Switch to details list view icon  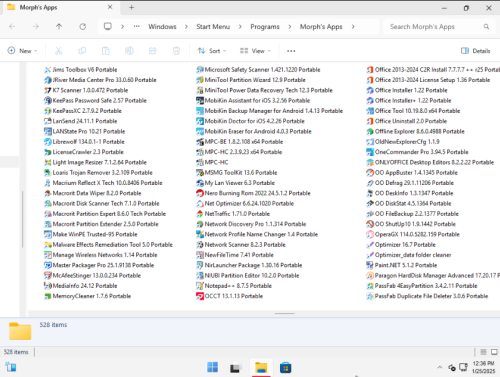point(483,352)
